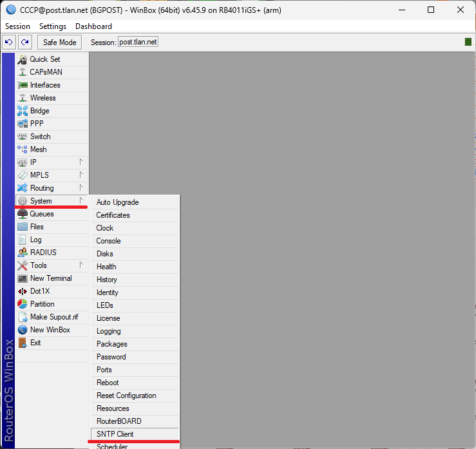476x449 pixels.
Task: Click the Quick Set icon in sidebar
Action: tap(23, 59)
